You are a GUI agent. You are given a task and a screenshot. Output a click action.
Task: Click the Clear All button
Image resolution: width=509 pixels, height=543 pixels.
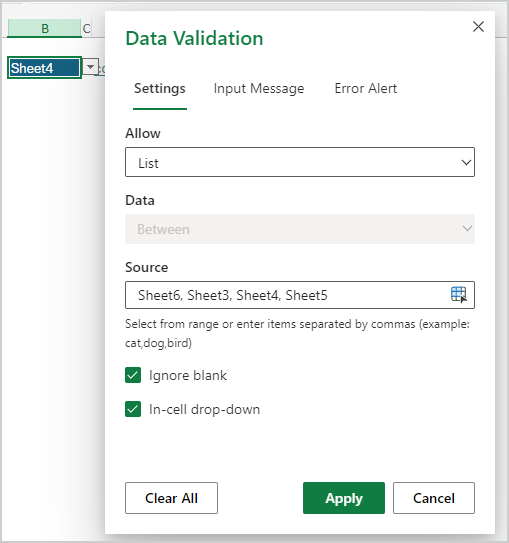tap(171, 498)
